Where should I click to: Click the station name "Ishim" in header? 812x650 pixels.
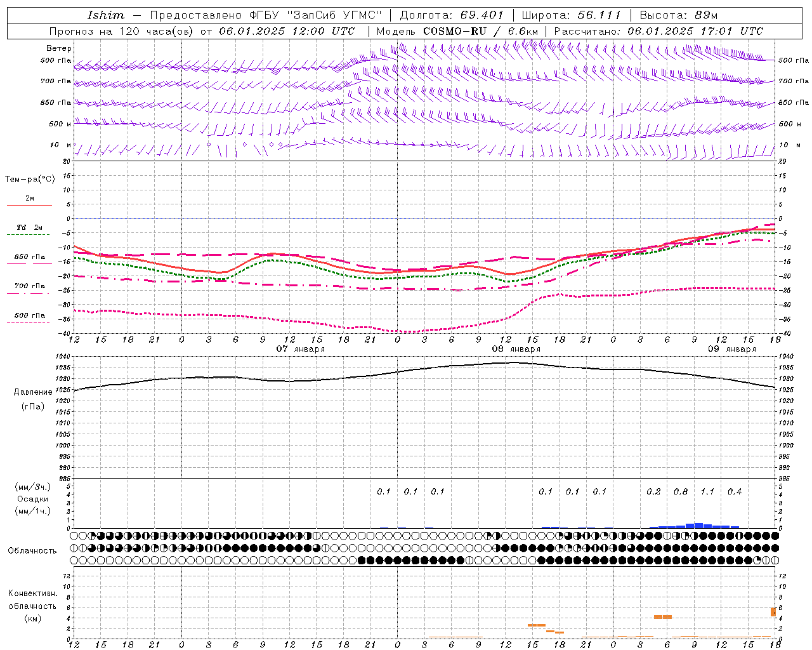tap(106, 15)
